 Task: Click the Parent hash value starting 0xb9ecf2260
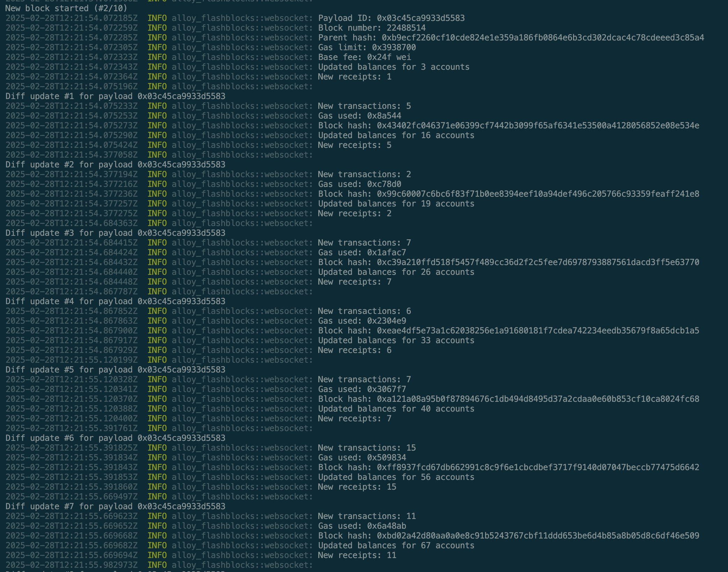pyautogui.click(x=543, y=38)
